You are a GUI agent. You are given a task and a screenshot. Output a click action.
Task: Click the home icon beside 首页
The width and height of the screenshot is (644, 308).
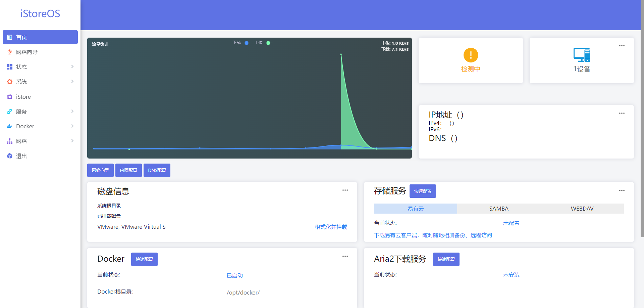tap(10, 37)
